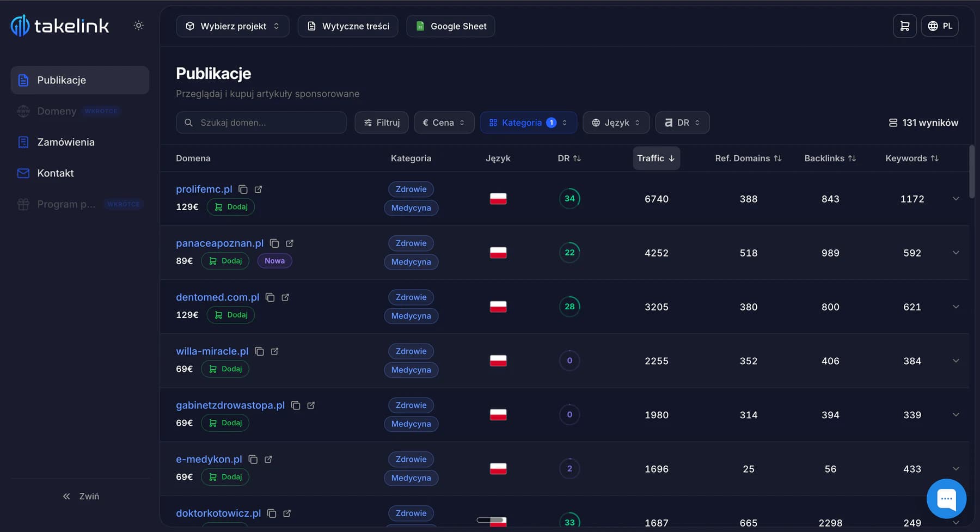Open panaceapoznan.pl external link icon
The image size is (980, 532).
click(x=290, y=243)
